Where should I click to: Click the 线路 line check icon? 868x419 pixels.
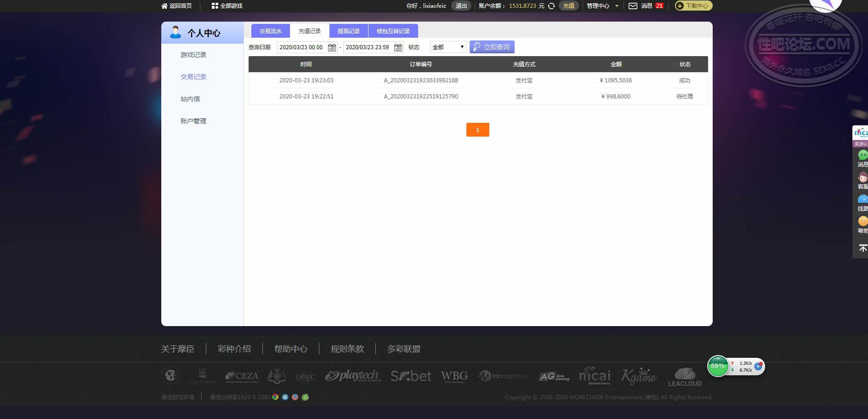click(x=862, y=199)
